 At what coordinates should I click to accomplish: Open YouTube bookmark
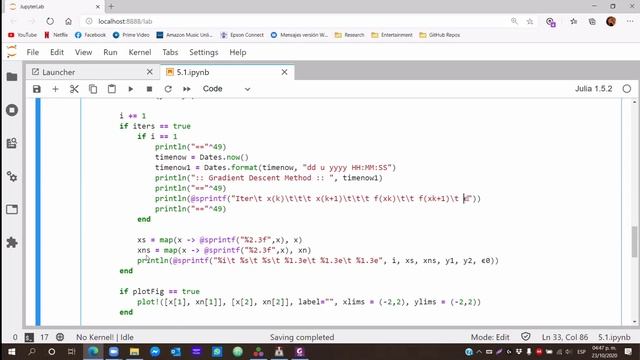[22, 35]
